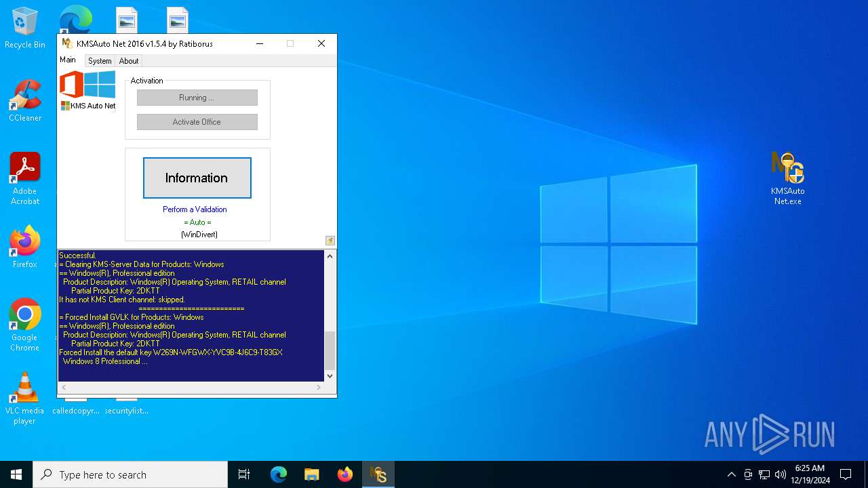Screen dimensions: 868x488
Task: Click the clock showing 6:25 AM
Action: [x=810, y=474]
